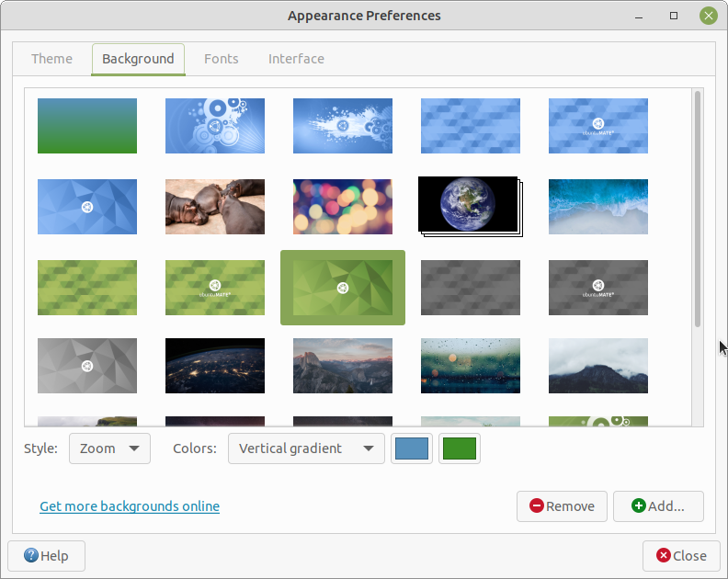Expand the Vertical gradient colors dropdown

(x=306, y=448)
